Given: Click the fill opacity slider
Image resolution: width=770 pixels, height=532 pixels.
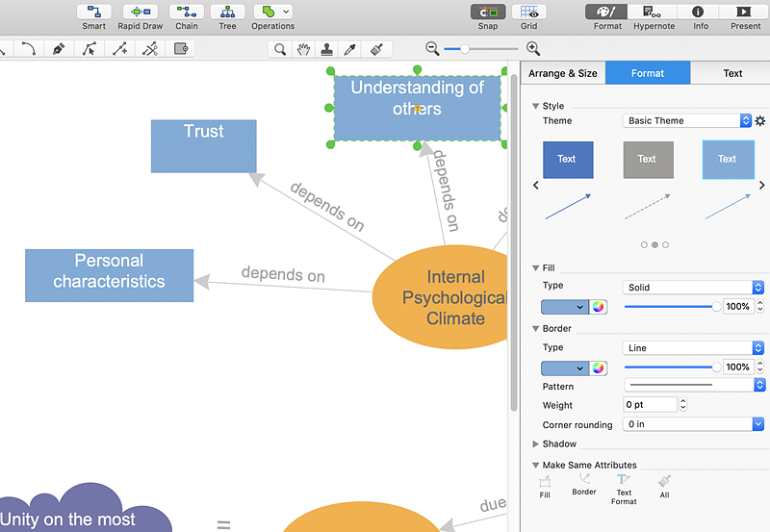Looking at the screenshot, I should pyautogui.click(x=671, y=307).
